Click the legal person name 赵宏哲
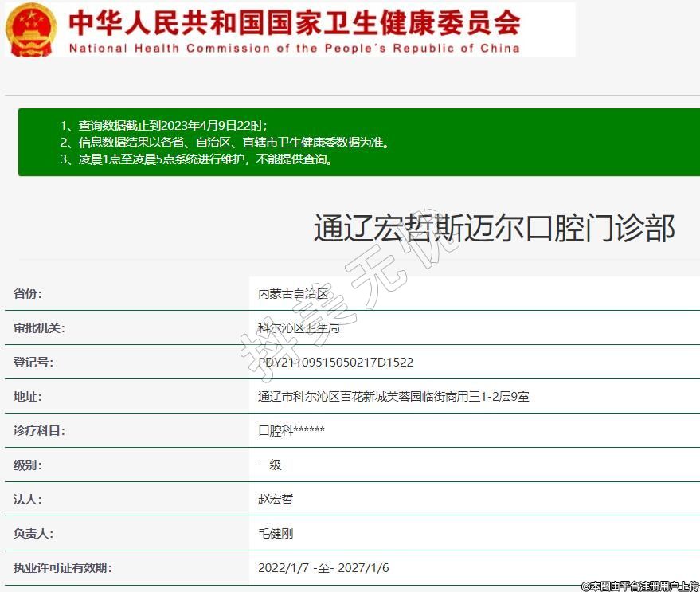The height and width of the screenshot is (592, 700). [x=276, y=499]
